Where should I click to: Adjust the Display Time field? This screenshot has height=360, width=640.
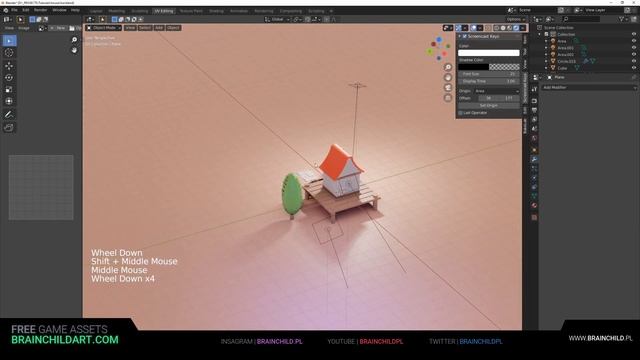coord(489,81)
